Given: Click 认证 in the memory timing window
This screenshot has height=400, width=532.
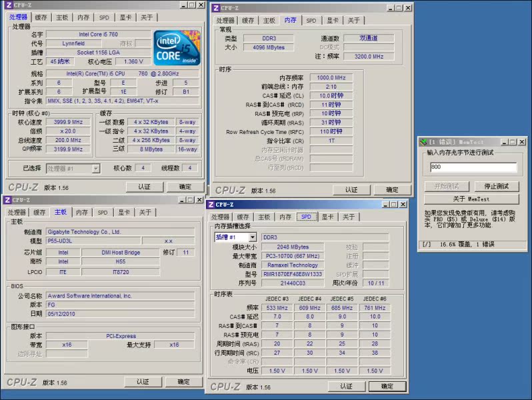Looking at the screenshot, I should 351,190.
